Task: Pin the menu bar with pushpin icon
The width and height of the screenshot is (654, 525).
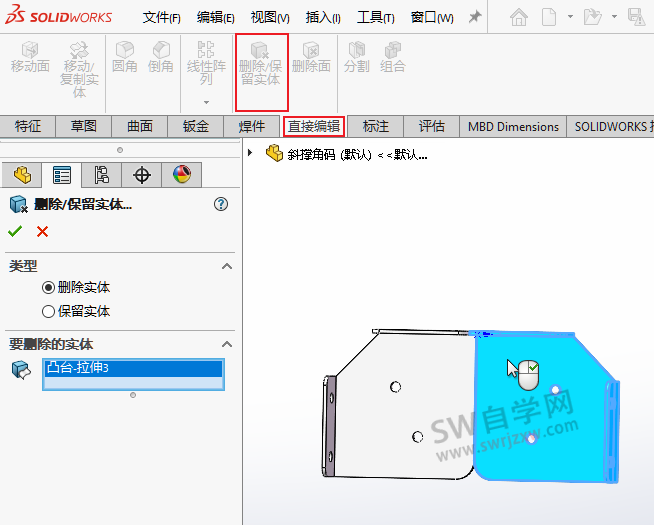Action: (x=475, y=17)
